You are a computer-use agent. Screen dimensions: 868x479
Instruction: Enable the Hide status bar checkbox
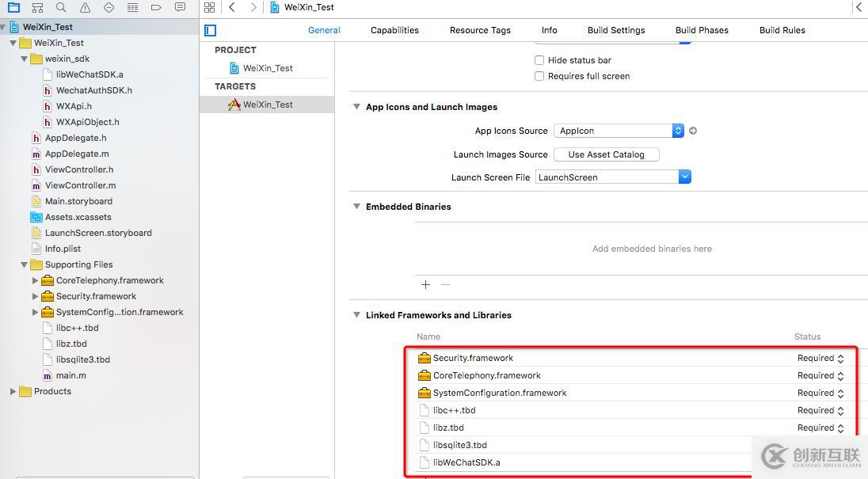[539, 60]
